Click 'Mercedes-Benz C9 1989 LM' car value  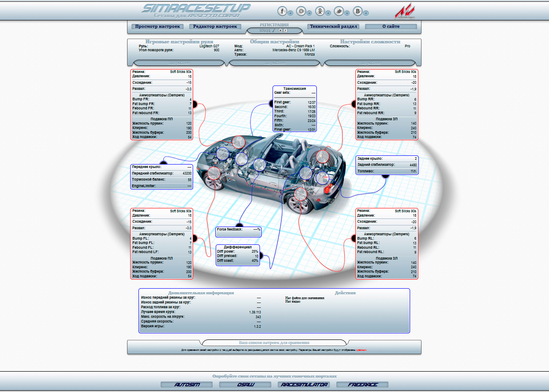pos(293,50)
